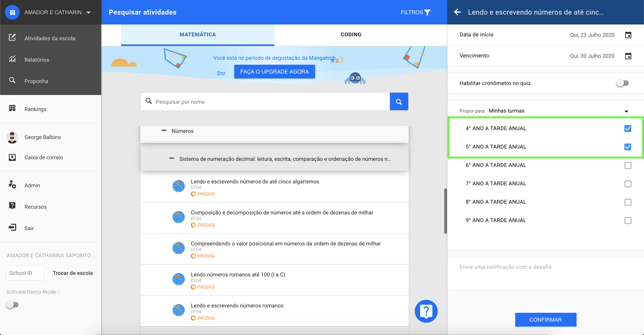This screenshot has height=335, width=644.
Task: Switch to MATEMÁTICA tab
Action: click(x=197, y=35)
